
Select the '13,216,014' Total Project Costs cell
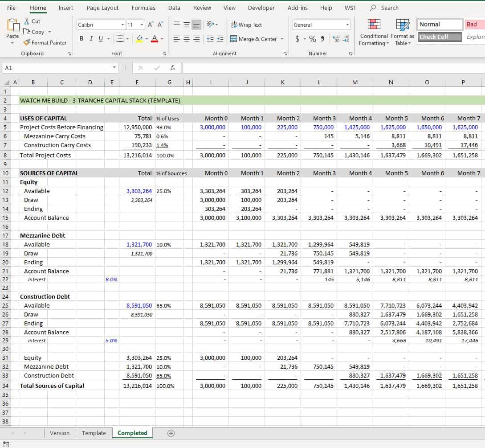pos(137,156)
